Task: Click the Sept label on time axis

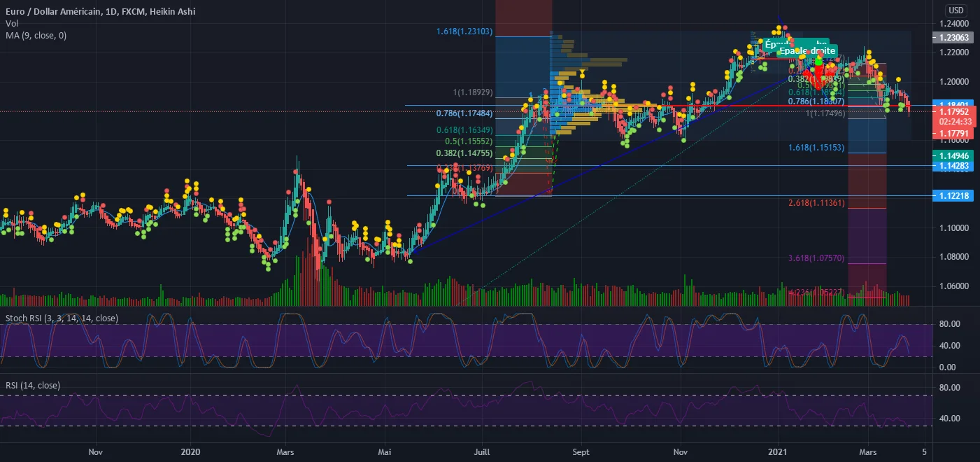Action: pos(581,452)
